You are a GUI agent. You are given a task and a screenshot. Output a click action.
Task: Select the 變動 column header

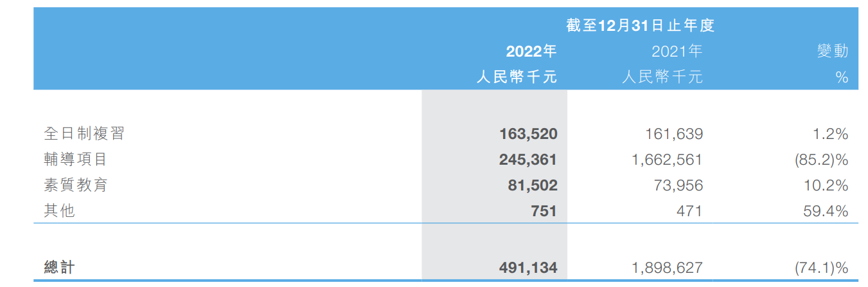tap(833, 51)
